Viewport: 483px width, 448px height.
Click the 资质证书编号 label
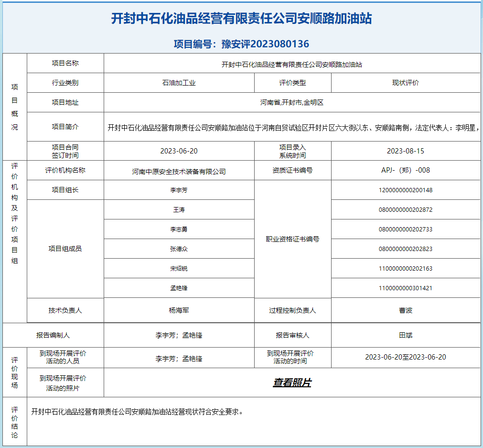tap(293, 170)
